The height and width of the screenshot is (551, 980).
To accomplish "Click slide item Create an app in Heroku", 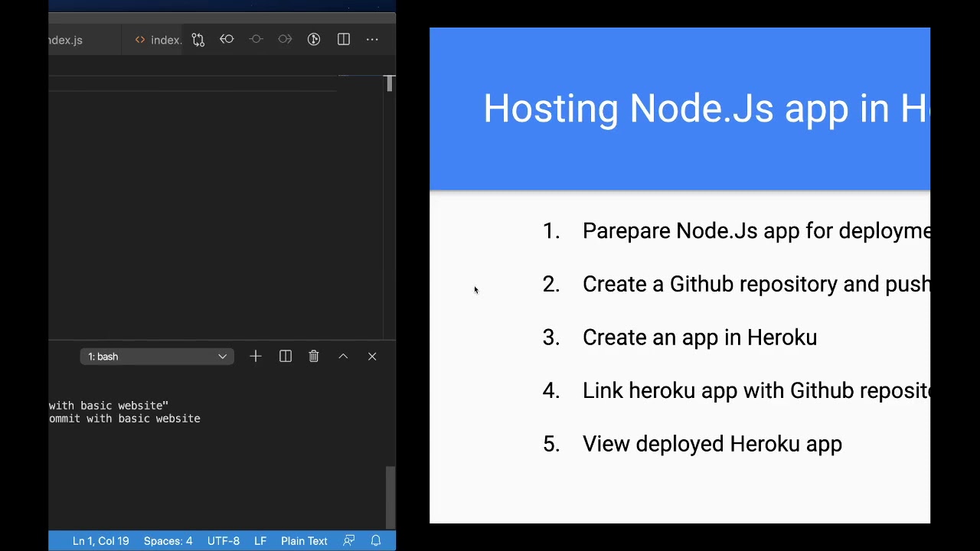I will (700, 337).
